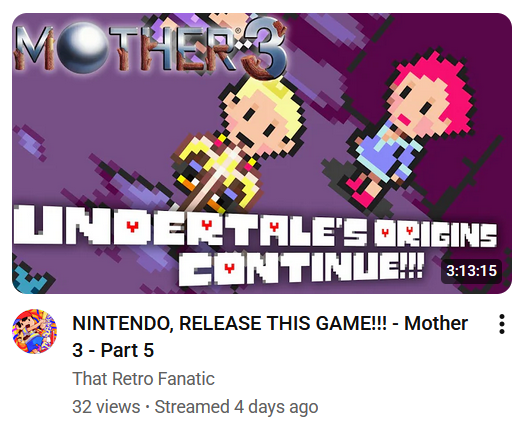Click the CONTINUE!!! thumbnail text
Viewport: 526px width, 440px height.
[300, 268]
